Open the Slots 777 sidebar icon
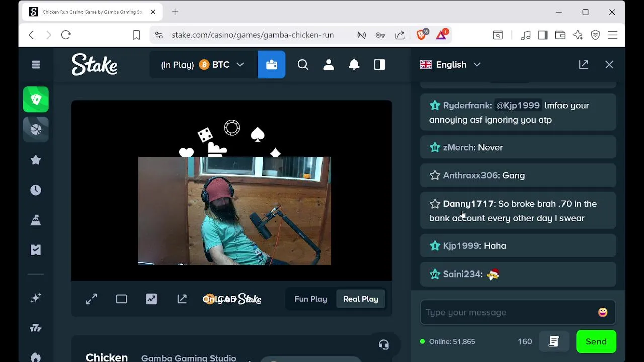Viewport: 644px width, 362px height. 36,328
